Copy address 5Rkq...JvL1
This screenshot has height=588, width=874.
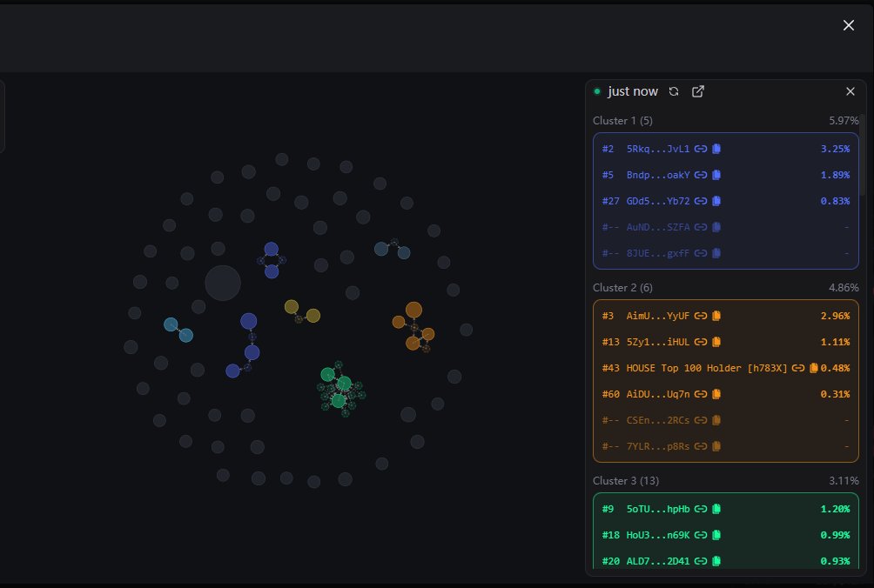716,149
